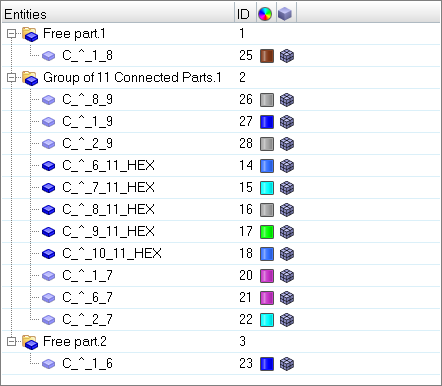Viewport: 442px width, 386px height.
Task: Open the cyan color swatch for C_^_7_11_HEX
Action: pyautogui.click(x=267, y=188)
